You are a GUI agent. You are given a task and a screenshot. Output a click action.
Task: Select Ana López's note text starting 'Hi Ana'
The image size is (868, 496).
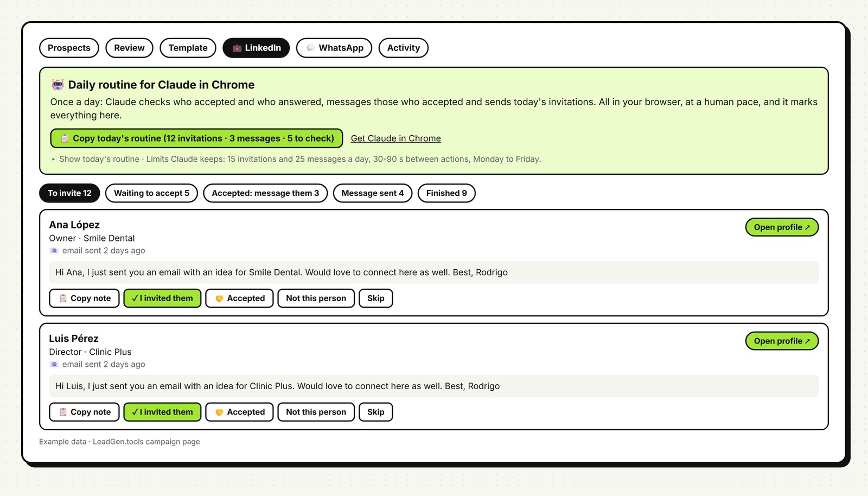tap(282, 272)
